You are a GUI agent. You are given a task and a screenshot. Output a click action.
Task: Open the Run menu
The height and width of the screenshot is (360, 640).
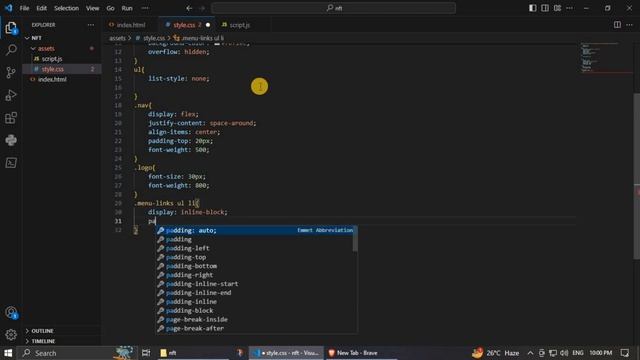pyautogui.click(x=127, y=8)
